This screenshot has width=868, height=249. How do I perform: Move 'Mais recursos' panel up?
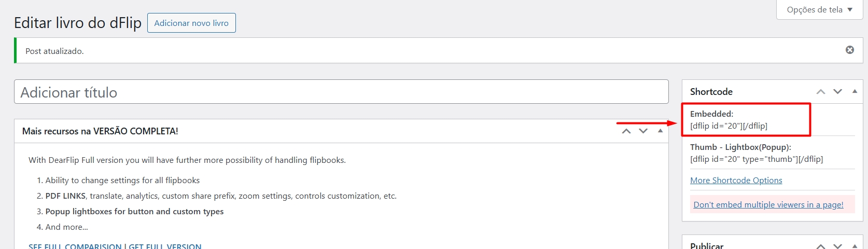tap(626, 131)
